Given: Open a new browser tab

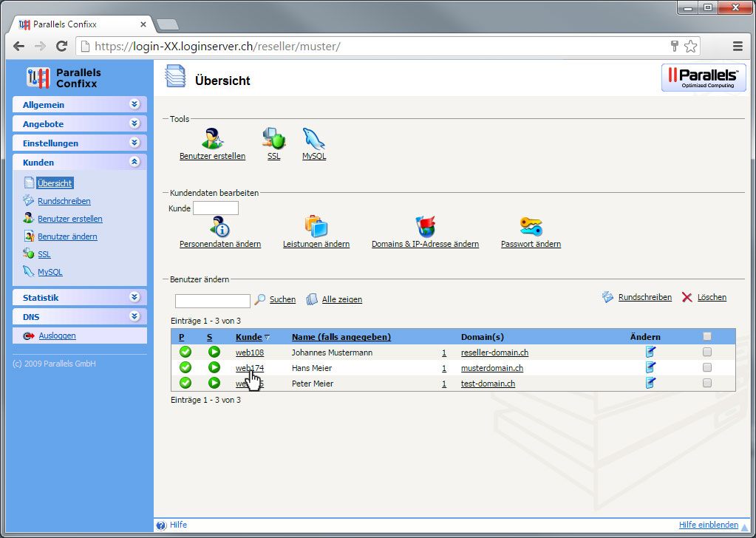Looking at the screenshot, I should coord(167,24).
